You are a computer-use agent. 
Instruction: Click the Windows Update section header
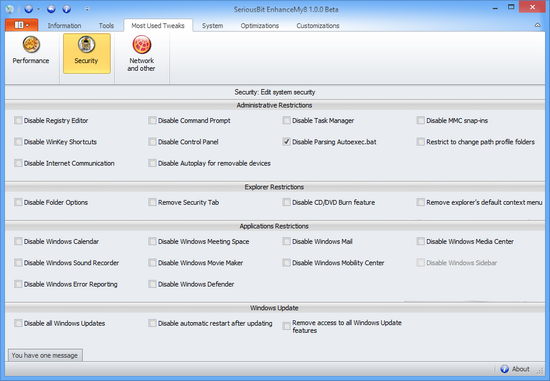point(274,308)
